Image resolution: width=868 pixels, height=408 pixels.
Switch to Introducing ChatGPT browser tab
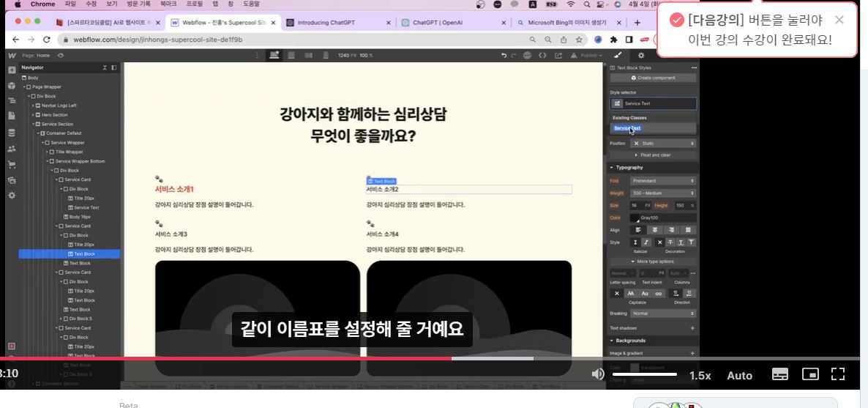tap(338, 23)
